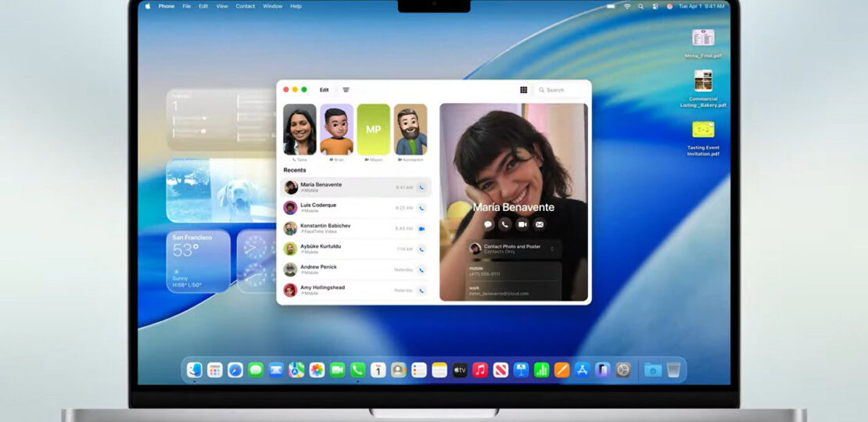Open FaceTime from the Dock
The height and width of the screenshot is (422, 868).
pos(337,370)
